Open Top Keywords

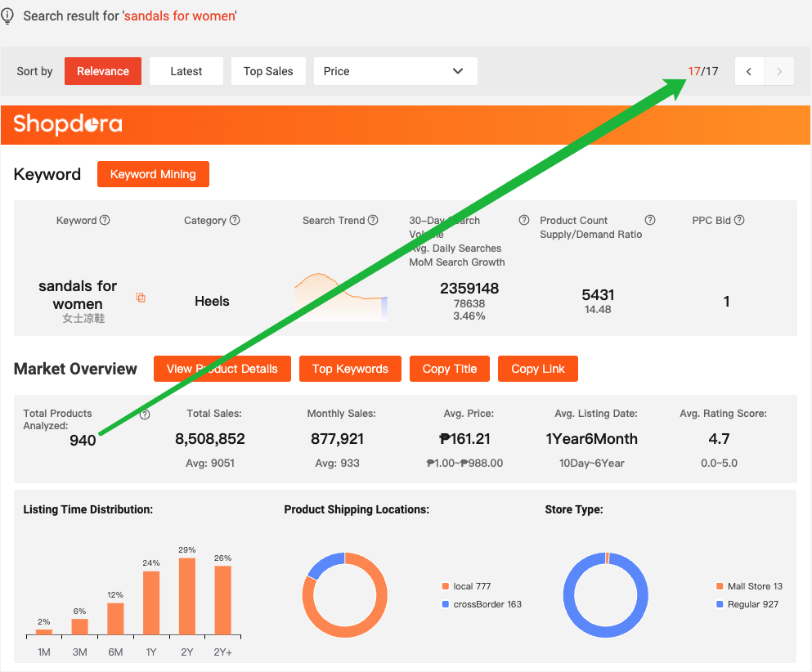click(350, 369)
